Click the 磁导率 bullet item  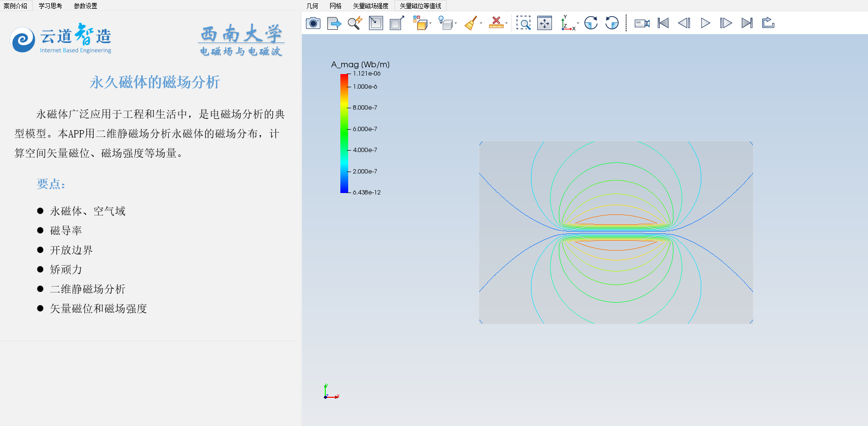click(x=66, y=231)
